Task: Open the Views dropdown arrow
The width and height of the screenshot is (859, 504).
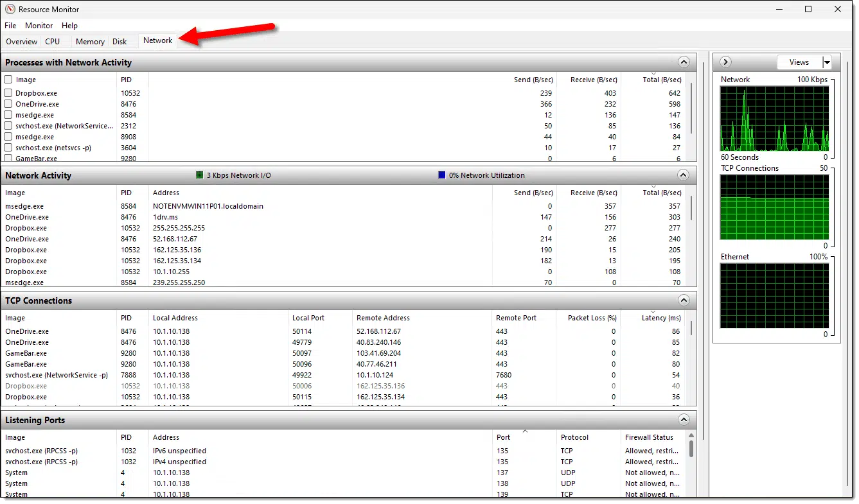Action: [x=827, y=62]
